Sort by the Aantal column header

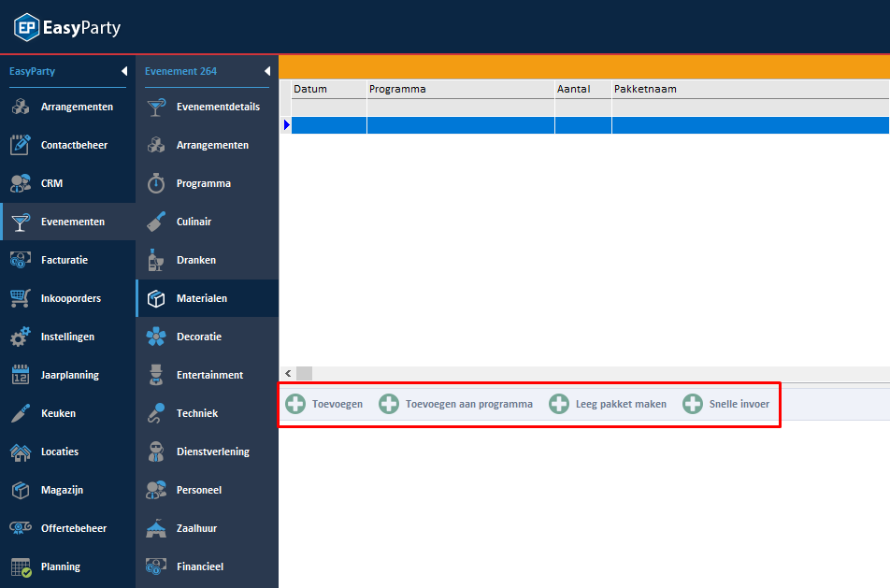click(x=583, y=89)
